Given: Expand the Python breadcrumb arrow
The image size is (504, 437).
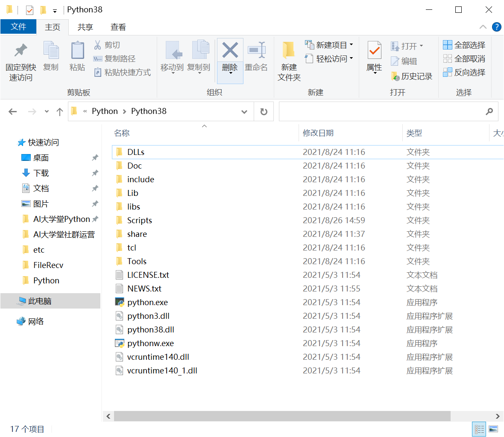Looking at the screenshot, I should 124,111.
